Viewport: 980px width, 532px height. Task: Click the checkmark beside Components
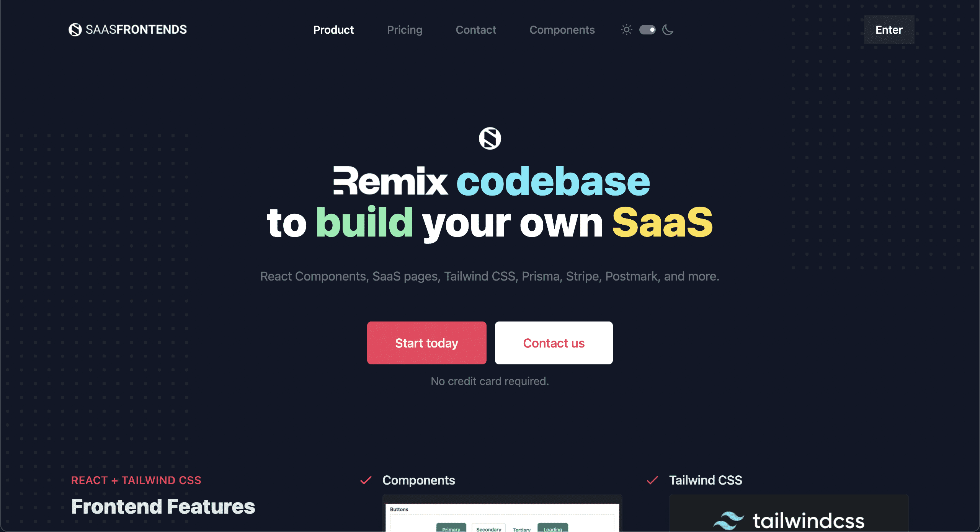[x=366, y=480]
